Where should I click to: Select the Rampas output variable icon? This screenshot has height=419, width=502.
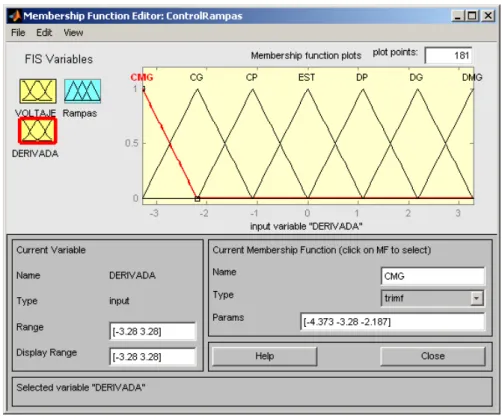click(82, 90)
